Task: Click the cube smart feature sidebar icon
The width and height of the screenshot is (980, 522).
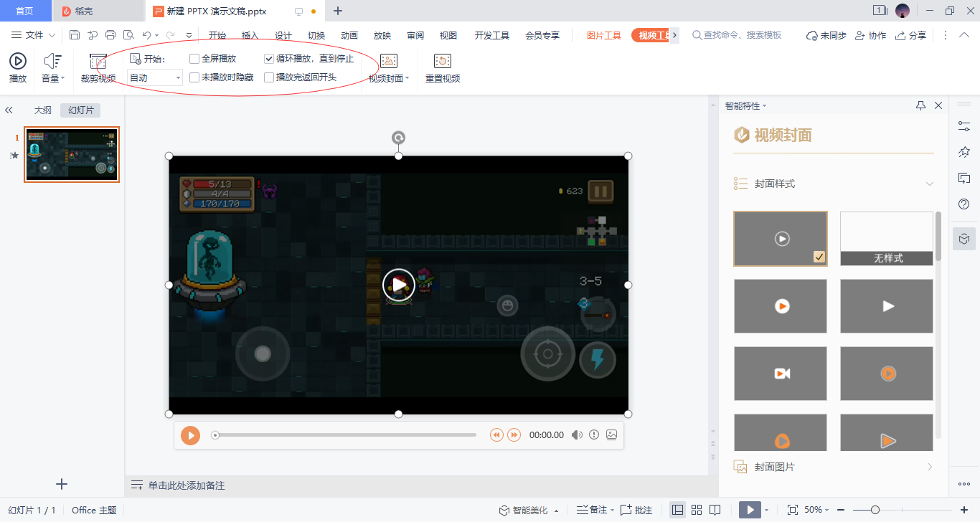Action: coord(964,239)
